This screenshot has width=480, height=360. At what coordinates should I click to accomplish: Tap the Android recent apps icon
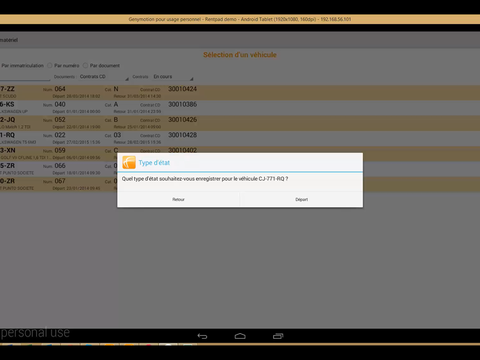pos(278,336)
